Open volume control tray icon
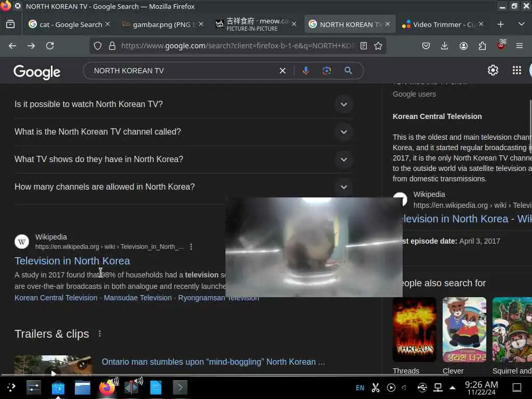This screenshot has height=399, width=532. pos(404,388)
